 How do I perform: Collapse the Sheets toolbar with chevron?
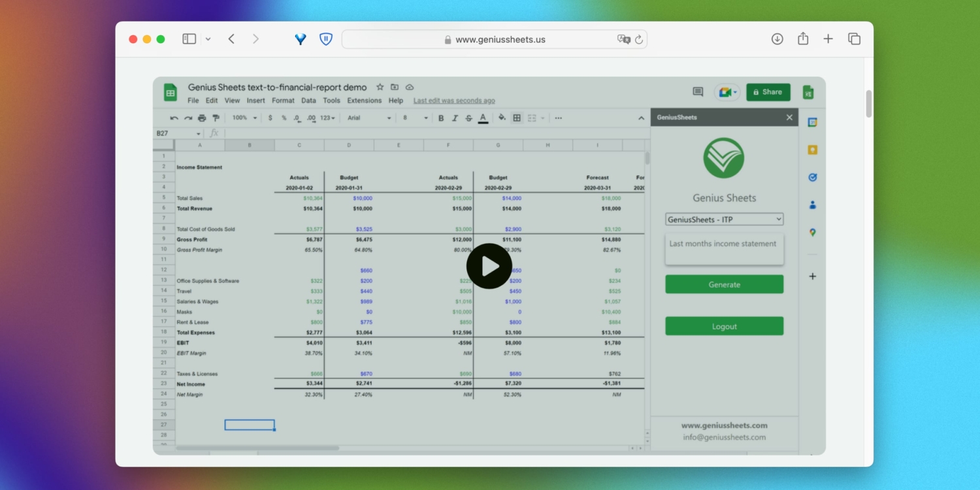pyautogui.click(x=641, y=118)
